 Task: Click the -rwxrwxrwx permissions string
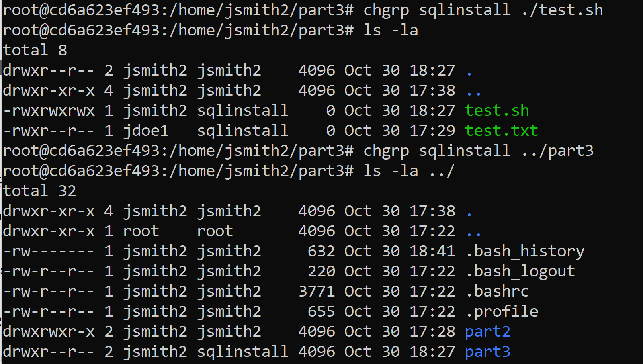[x=49, y=110]
